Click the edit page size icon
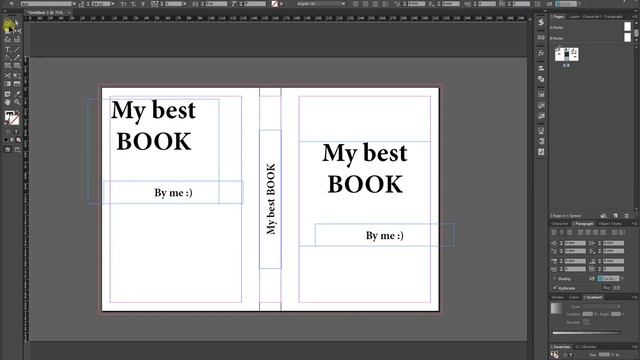640x360 pixels. point(604,216)
